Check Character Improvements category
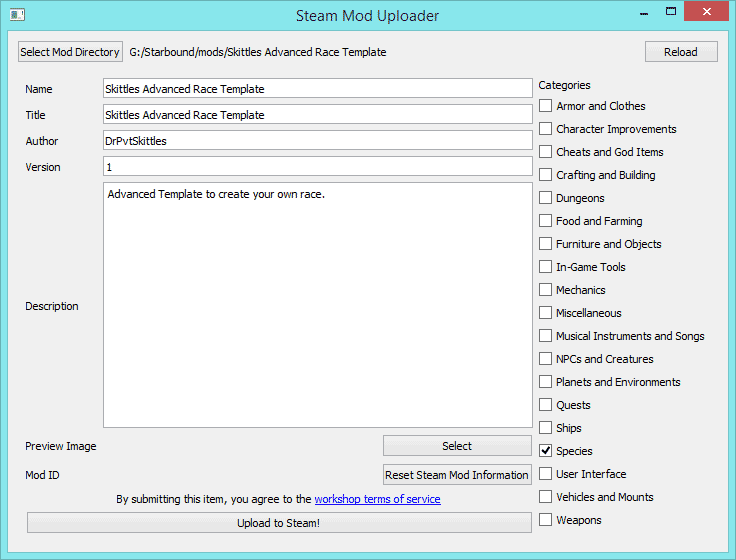736x560 pixels. (x=545, y=129)
